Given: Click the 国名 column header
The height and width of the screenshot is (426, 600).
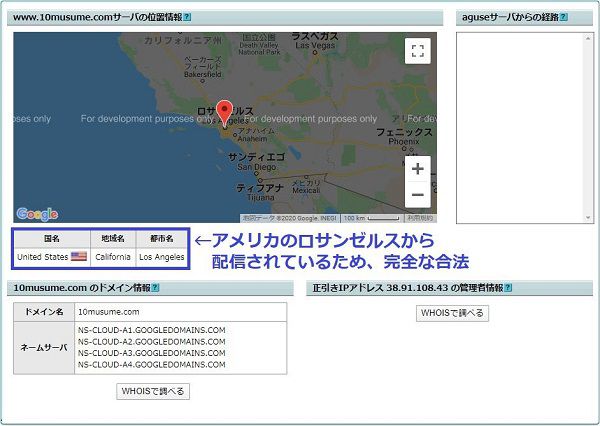Looking at the screenshot, I should tap(52, 238).
